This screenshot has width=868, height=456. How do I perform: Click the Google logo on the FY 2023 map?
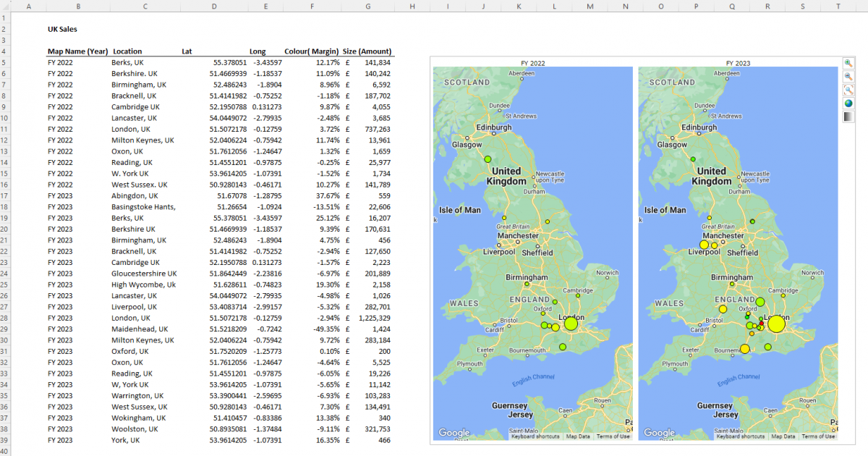[x=659, y=434]
